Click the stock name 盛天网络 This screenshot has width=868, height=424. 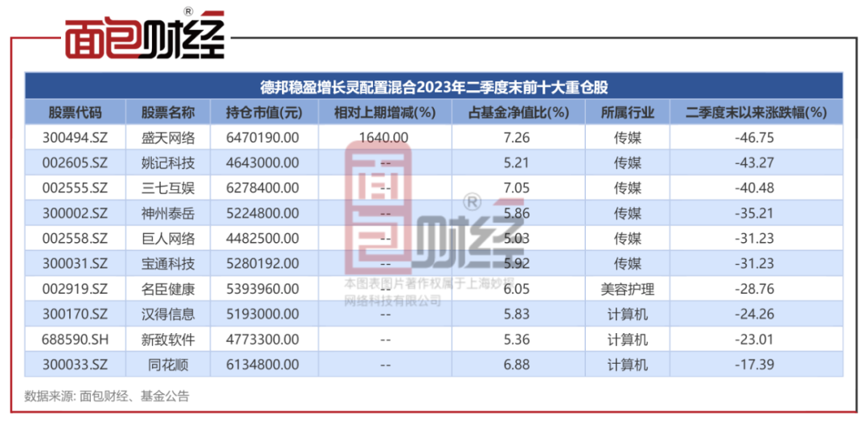point(167,138)
